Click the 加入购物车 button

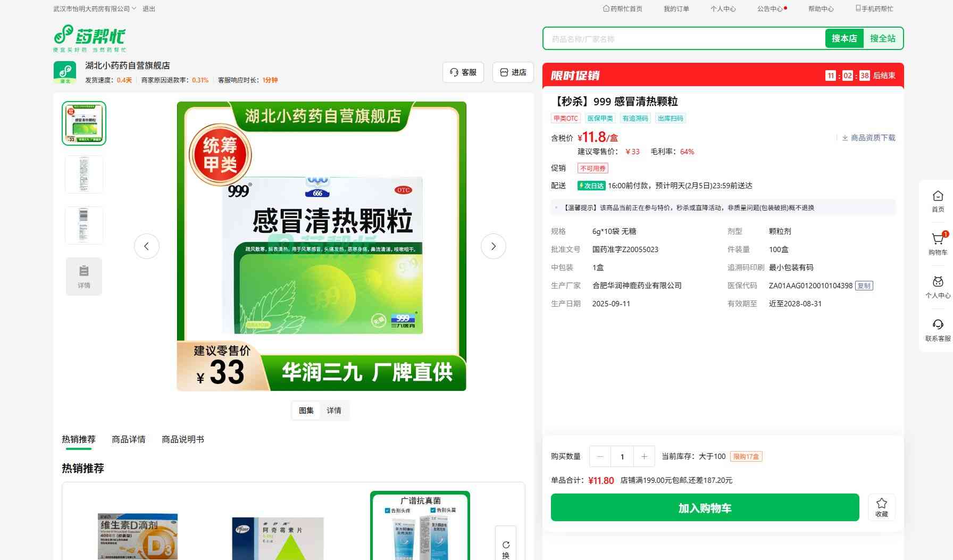coord(705,508)
